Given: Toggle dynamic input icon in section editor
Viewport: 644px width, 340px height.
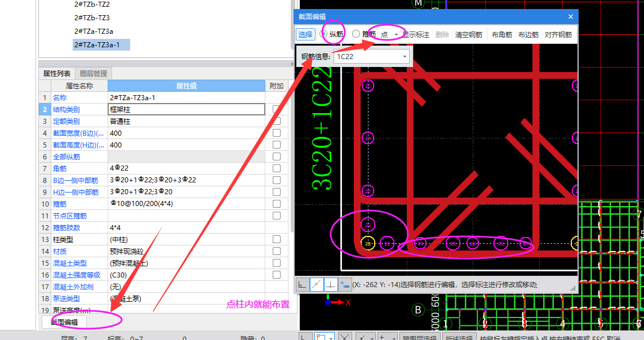Looking at the screenshot, I should (x=345, y=284).
